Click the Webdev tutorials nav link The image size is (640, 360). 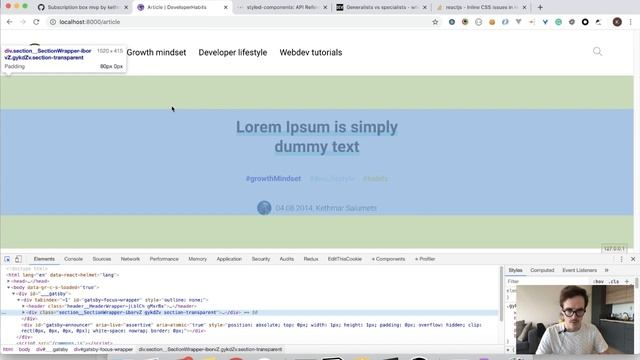click(311, 53)
